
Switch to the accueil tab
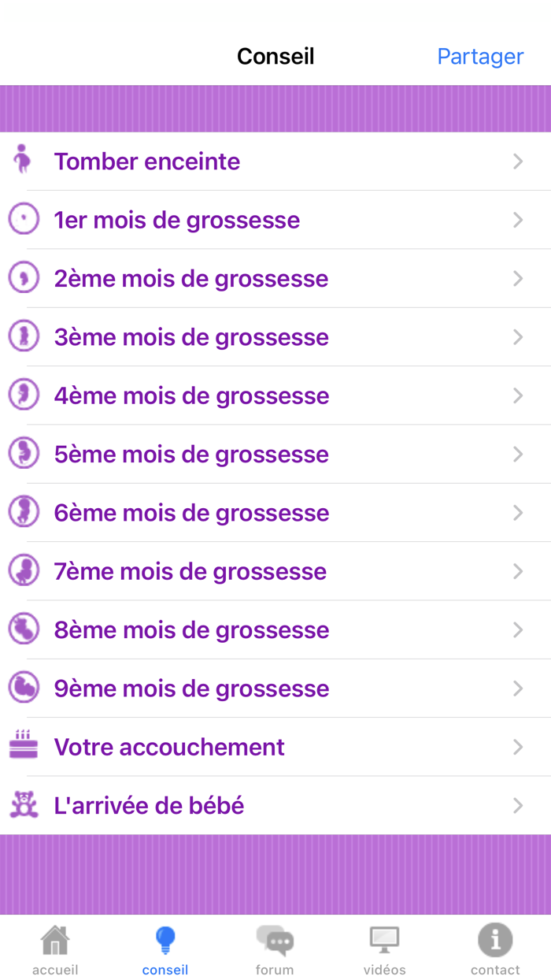(x=54, y=949)
